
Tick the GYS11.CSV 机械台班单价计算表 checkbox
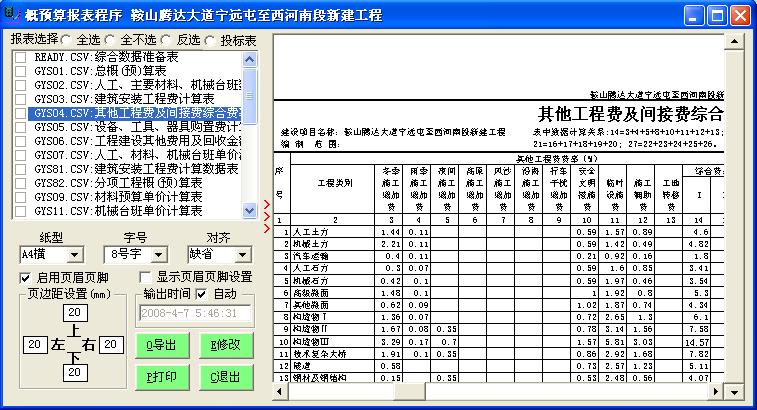click(x=20, y=212)
